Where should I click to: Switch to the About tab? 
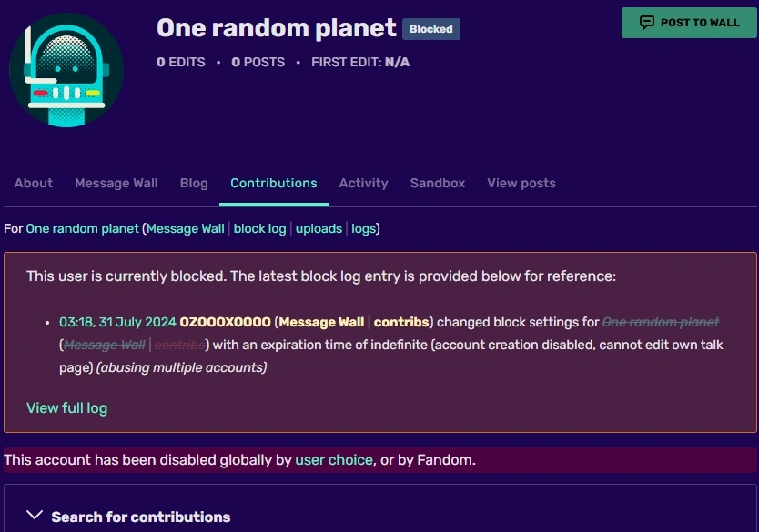point(33,183)
